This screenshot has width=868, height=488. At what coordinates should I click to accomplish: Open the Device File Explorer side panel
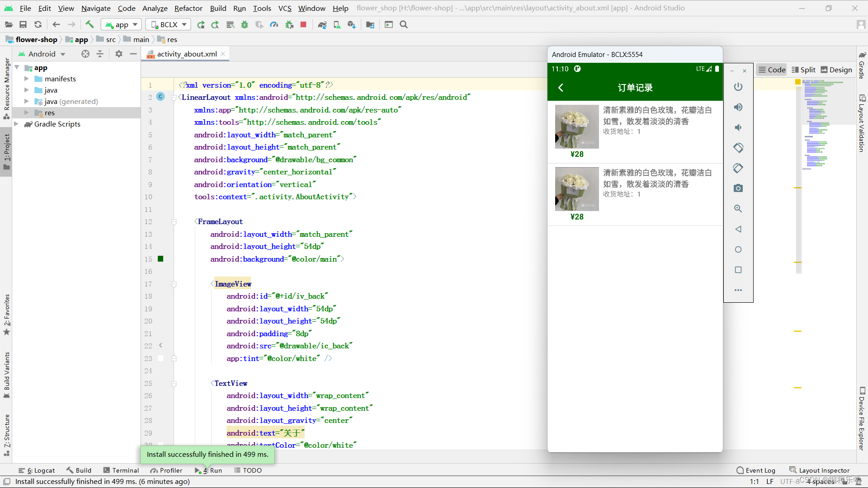pos(862,418)
